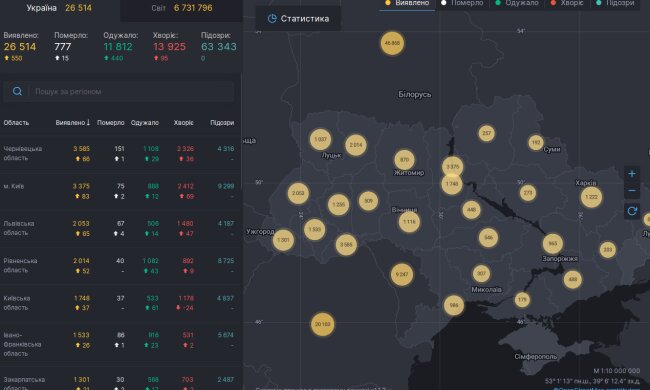
Task: Click the 1 748 map bubble
Action: 452,184
